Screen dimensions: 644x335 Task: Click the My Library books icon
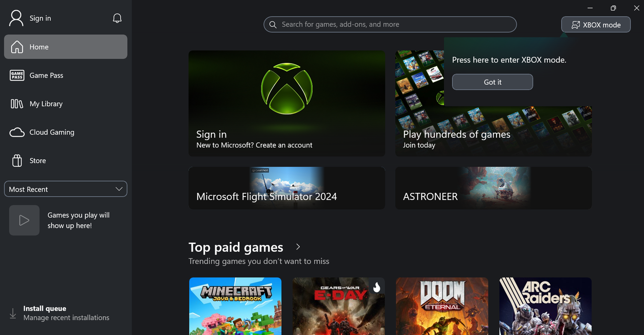coord(17,104)
